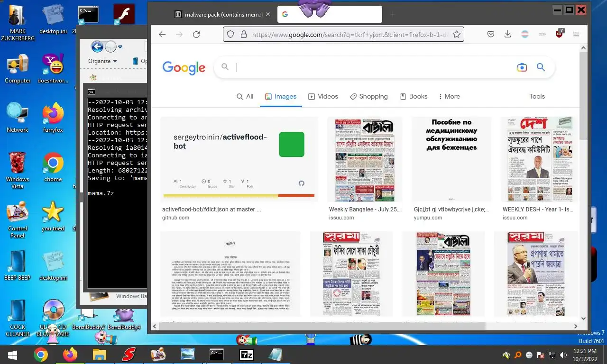Click the padlock site info icon
This screenshot has height=364, width=607.
pos(244,34)
